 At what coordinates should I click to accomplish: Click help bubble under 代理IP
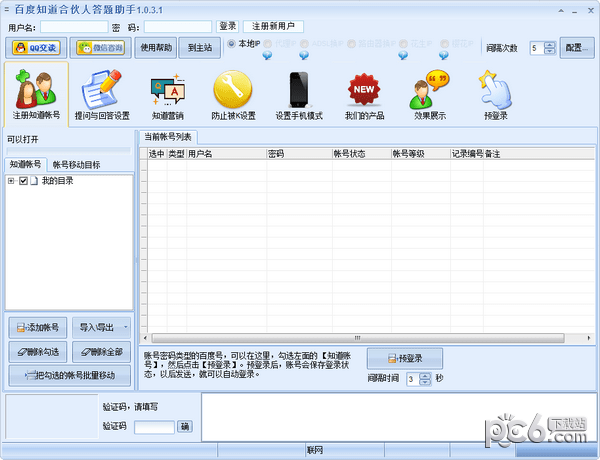[267, 55]
